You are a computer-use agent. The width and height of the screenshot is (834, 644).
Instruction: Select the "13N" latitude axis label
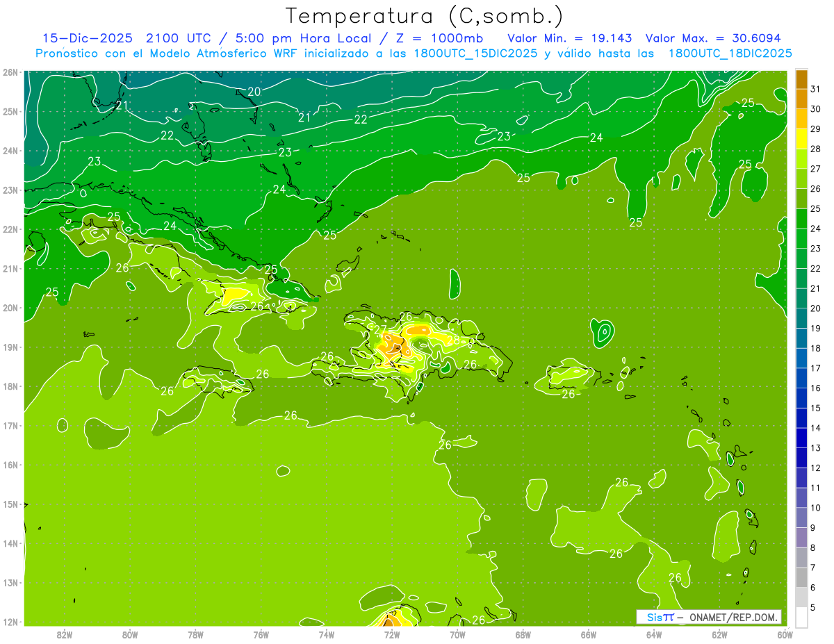[10, 582]
